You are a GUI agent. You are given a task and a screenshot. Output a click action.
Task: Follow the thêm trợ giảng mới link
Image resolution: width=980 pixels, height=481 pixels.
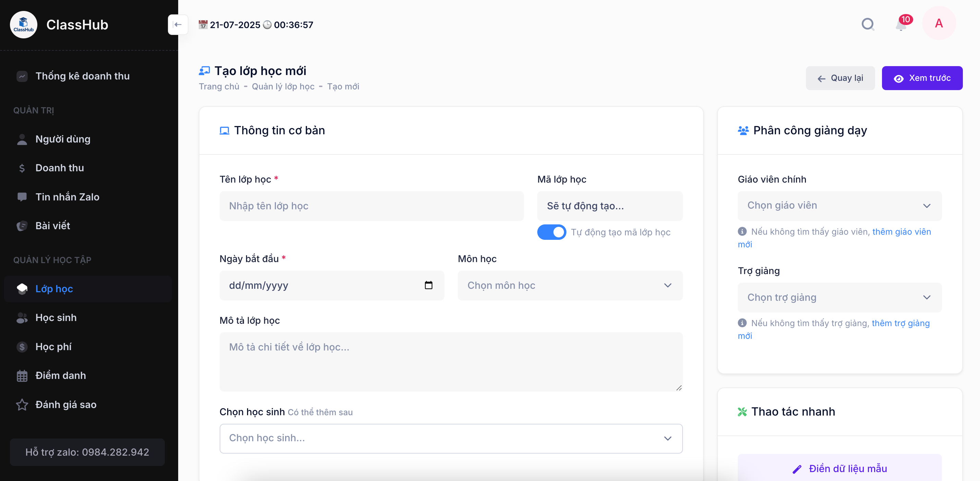click(x=901, y=323)
